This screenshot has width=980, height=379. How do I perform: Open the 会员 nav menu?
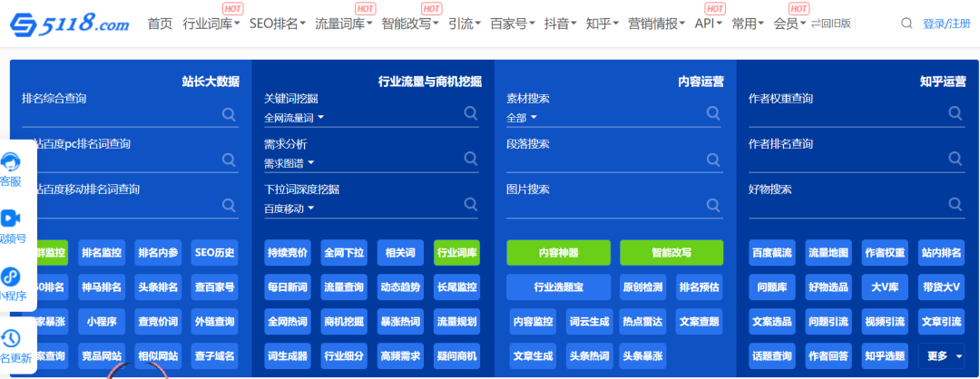(x=790, y=24)
